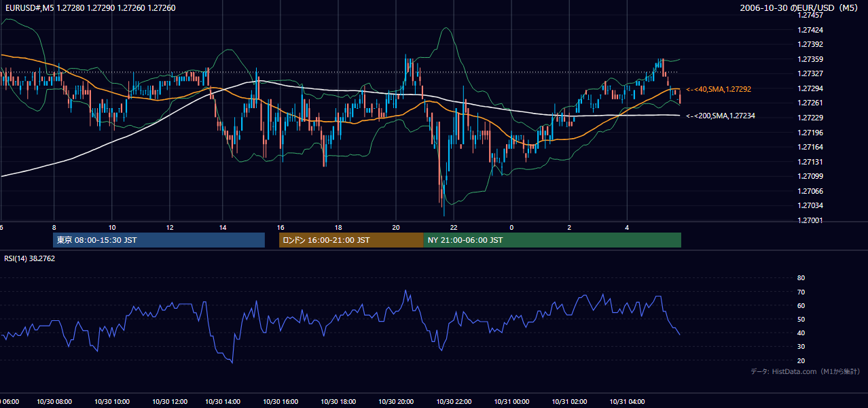
Task: Click the RSI scale value 50
Action: point(801,319)
